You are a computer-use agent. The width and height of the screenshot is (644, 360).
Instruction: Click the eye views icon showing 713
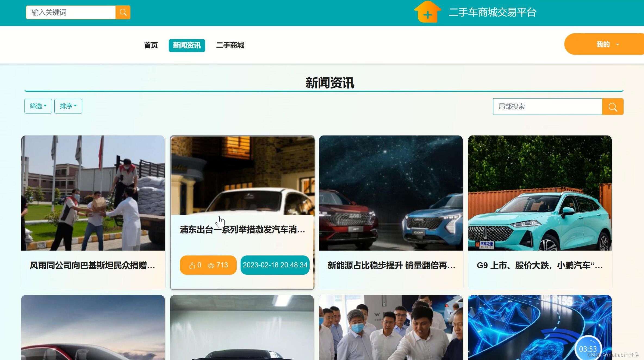pos(211,266)
